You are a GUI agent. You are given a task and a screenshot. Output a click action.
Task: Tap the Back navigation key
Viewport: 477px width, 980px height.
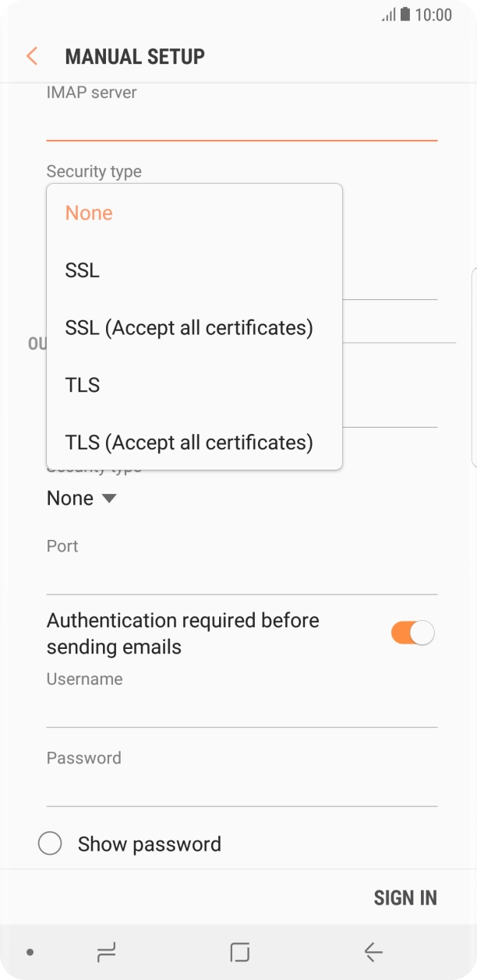click(x=373, y=951)
